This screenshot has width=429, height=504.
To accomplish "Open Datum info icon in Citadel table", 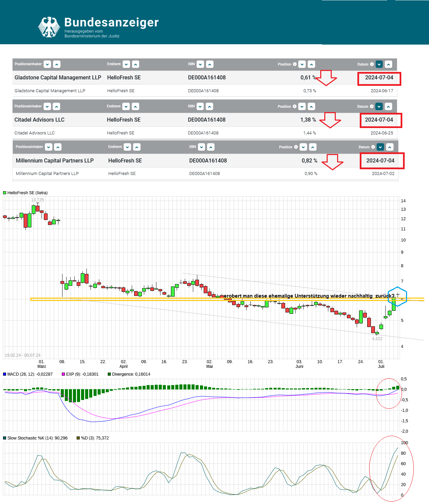I will click(372, 106).
